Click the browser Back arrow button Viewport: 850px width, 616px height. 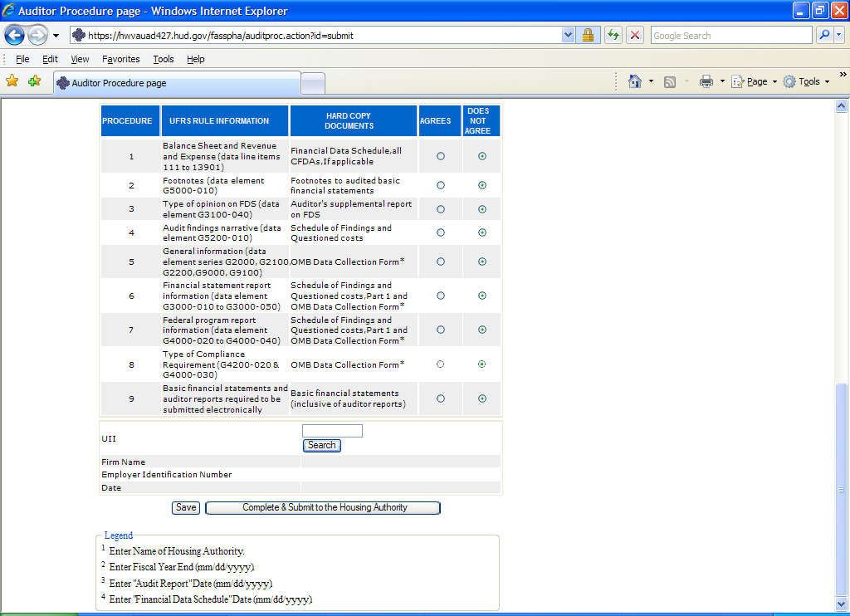pos(15,36)
